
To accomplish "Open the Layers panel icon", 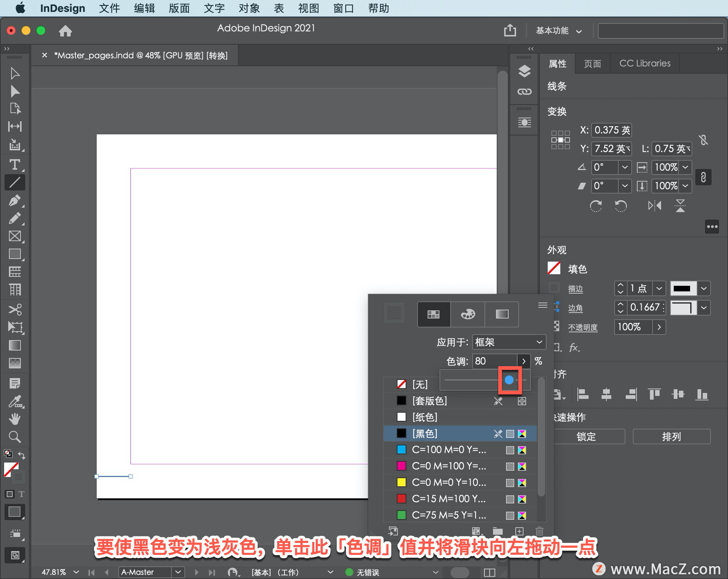I will 524,71.
